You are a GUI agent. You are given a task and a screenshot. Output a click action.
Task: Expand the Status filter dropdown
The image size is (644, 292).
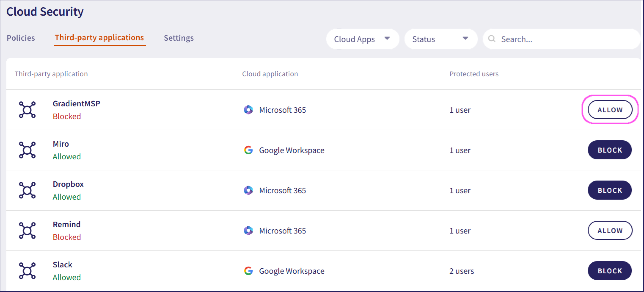tap(440, 39)
